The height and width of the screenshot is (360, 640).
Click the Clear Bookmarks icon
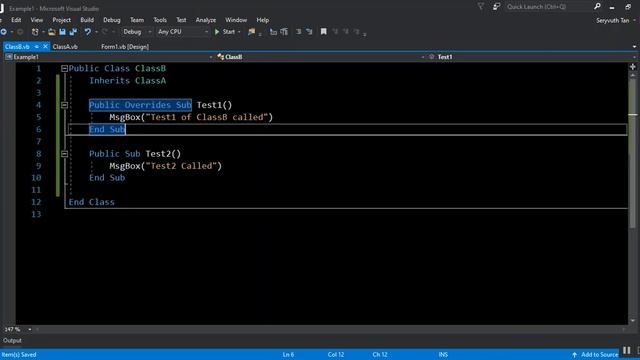[x=357, y=32]
